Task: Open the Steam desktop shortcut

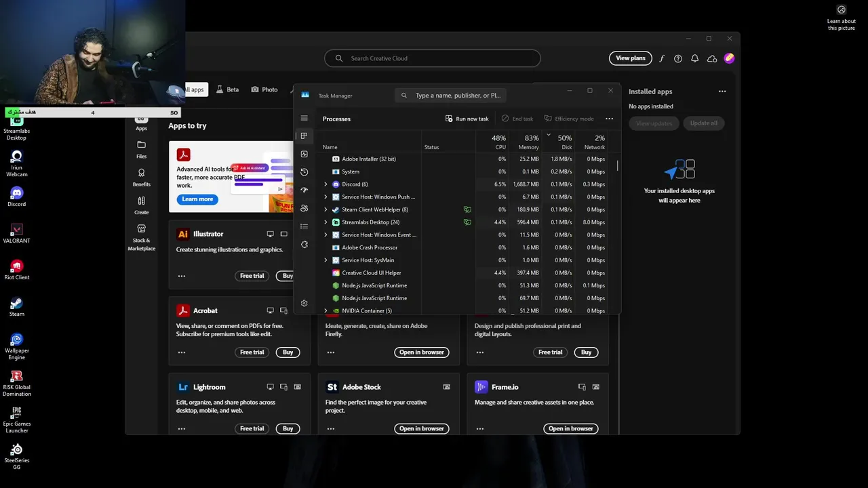Action: (x=17, y=306)
